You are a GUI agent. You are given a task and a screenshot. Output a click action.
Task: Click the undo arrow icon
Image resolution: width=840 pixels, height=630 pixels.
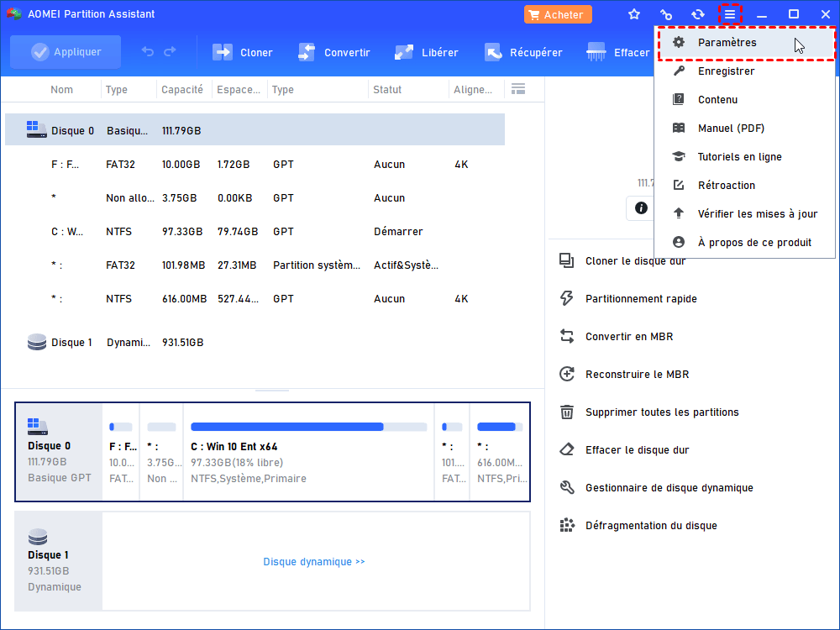click(x=147, y=51)
